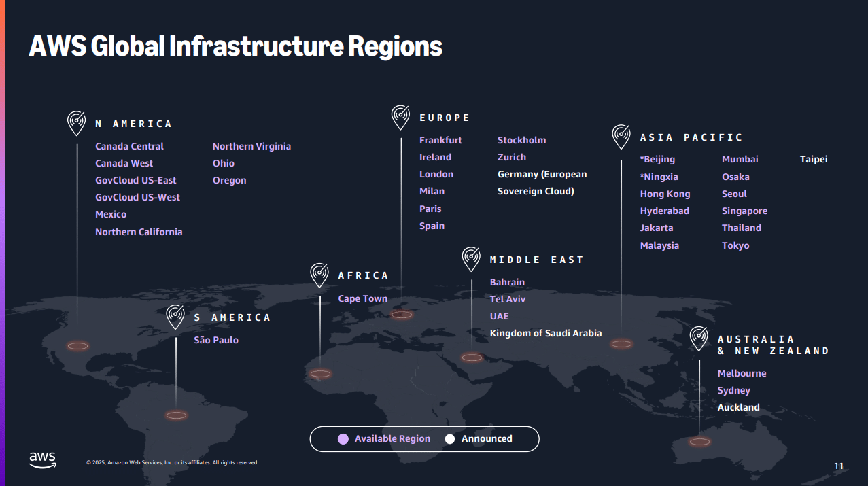Click the EUROPE heading

[445, 118]
